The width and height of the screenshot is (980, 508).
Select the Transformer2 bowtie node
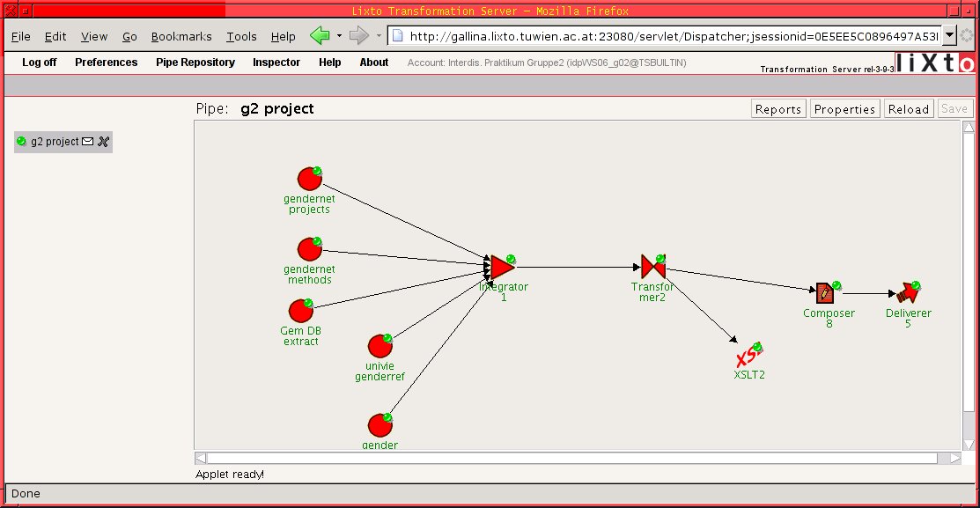pyautogui.click(x=652, y=265)
